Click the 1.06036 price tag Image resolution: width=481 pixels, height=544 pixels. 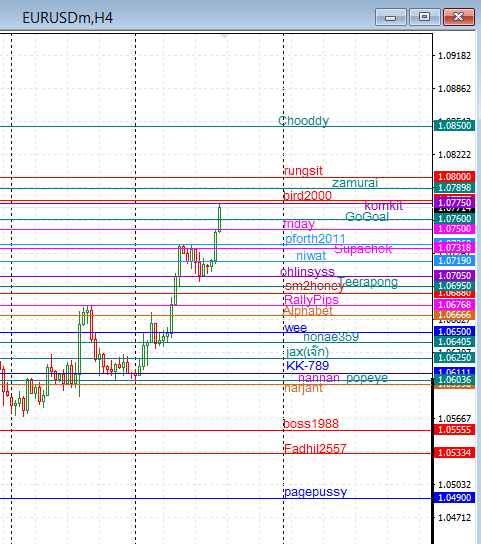point(454,380)
